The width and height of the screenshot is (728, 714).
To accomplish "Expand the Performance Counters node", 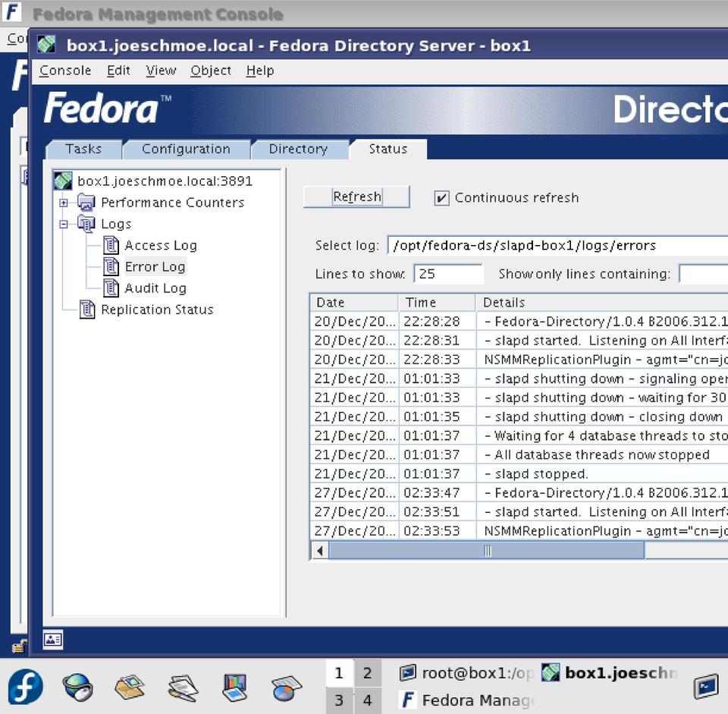I will (64, 203).
